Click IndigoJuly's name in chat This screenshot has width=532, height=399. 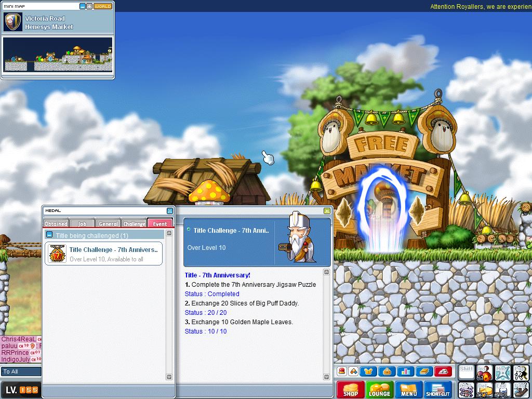(16, 360)
